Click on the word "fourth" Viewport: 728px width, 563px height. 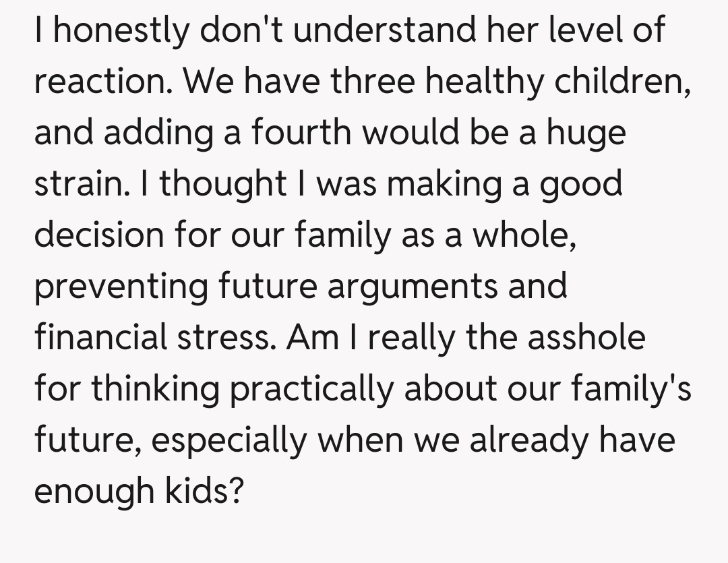[x=302, y=134]
